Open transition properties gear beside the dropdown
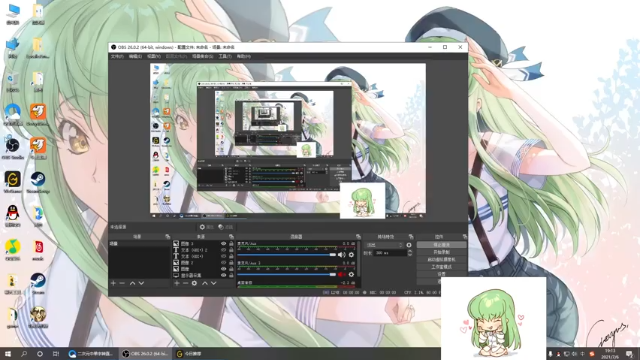Image resolution: width=640 pixels, height=360 pixels. coord(409,245)
